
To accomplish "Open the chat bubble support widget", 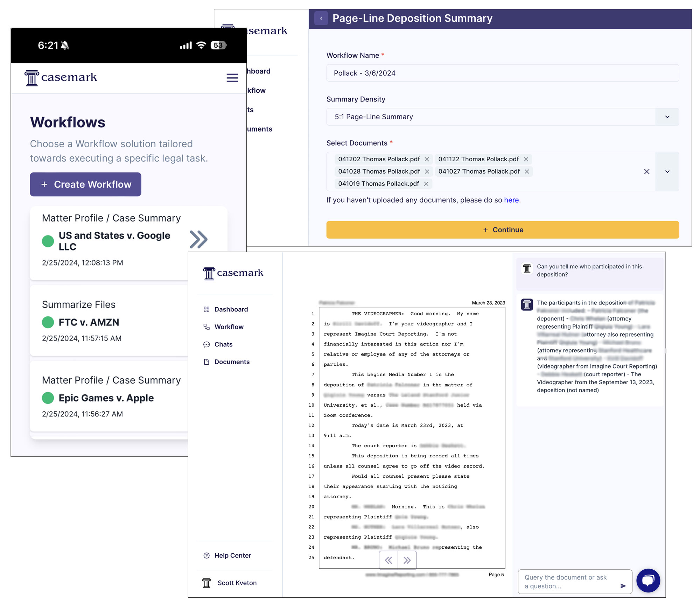I will pyautogui.click(x=648, y=580).
